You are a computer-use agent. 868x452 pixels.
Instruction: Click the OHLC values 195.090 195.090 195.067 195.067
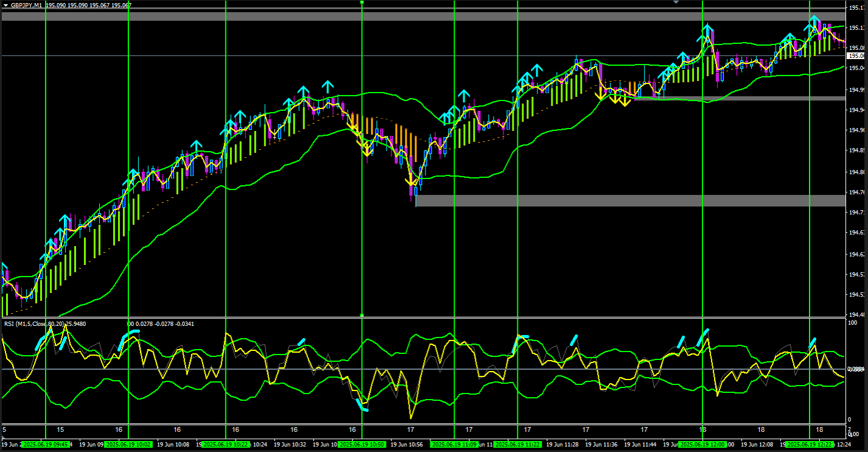[89, 5]
